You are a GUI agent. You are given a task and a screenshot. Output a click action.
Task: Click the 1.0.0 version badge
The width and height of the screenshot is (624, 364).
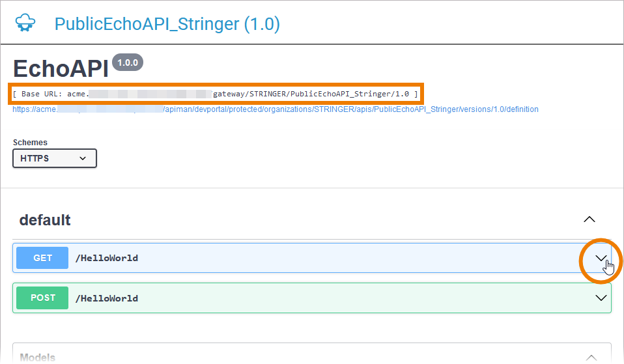128,63
